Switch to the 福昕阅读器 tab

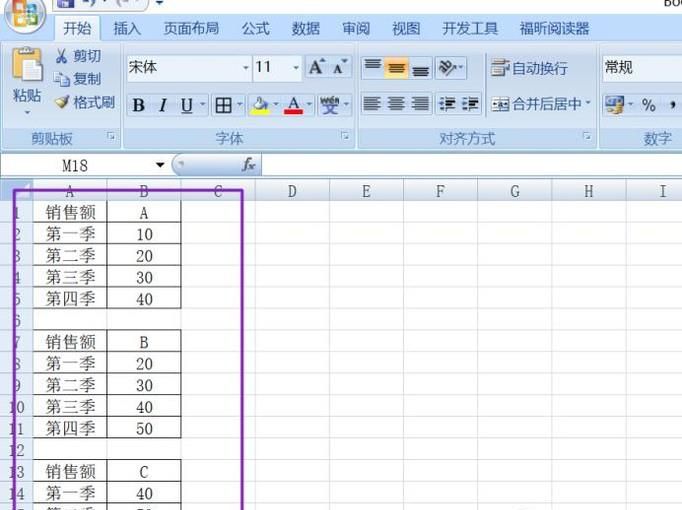[555, 29]
